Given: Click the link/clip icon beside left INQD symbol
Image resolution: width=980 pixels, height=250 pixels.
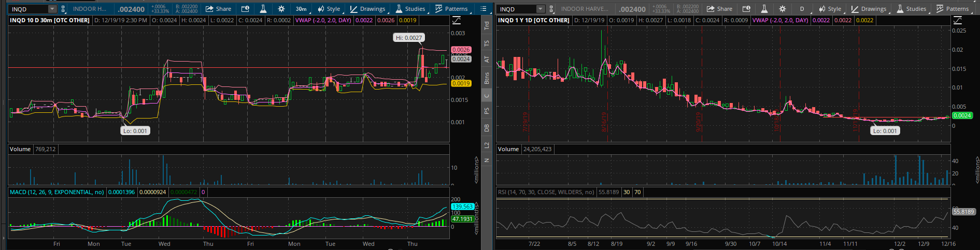Looking at the screenshot, I should (63, 9).
